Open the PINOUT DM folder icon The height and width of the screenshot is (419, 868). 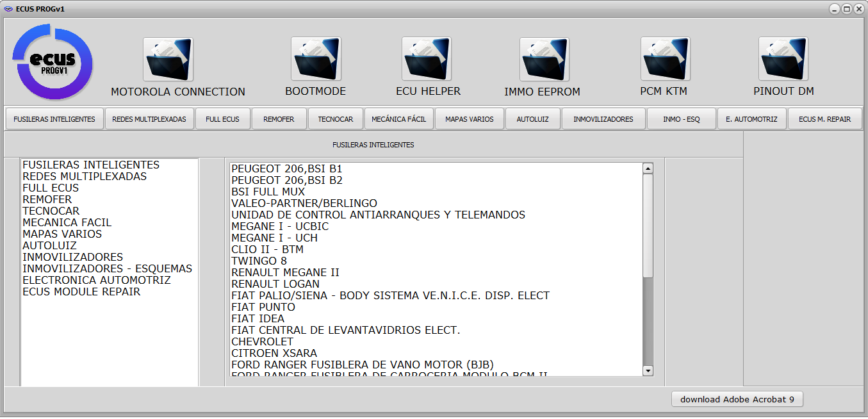[783, 59]
